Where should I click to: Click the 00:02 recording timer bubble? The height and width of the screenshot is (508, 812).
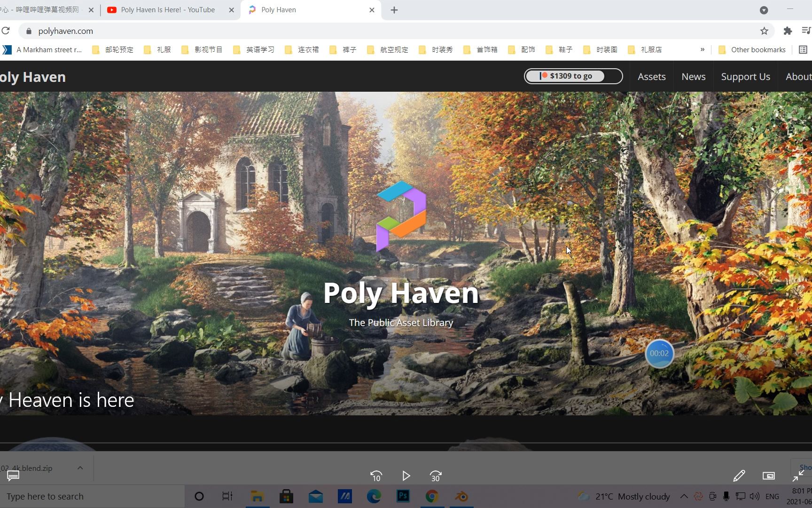(659, 354)
